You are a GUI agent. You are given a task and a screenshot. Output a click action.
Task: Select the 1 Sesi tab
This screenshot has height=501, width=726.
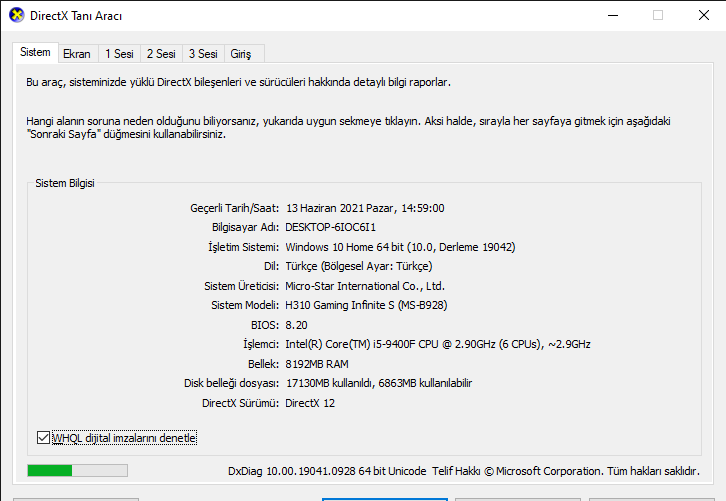(x=119, y=54)
